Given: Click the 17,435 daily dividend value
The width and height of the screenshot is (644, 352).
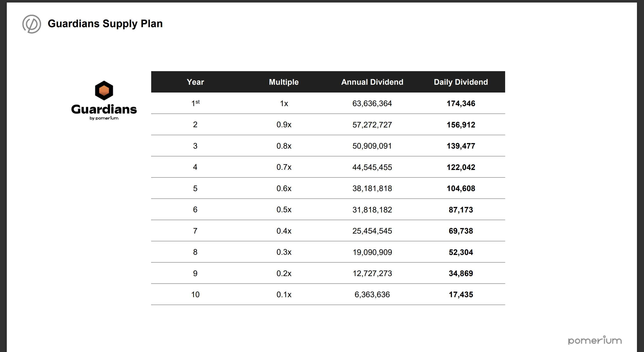Looking at the screenshot, I should coord(461,294).
